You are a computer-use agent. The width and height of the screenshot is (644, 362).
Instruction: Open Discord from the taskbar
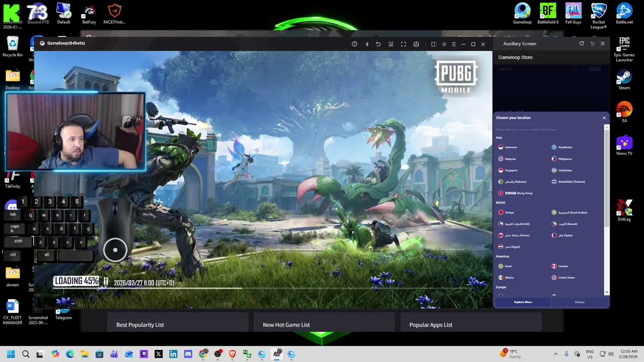[x=188, y=354]
